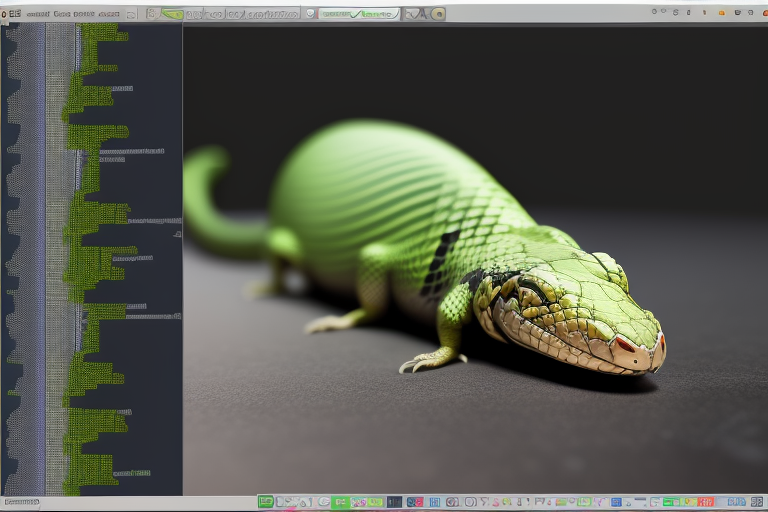Click the status label at bottom-left corner
The height and width of the screenshot is (512, 768).
(21, 502)
